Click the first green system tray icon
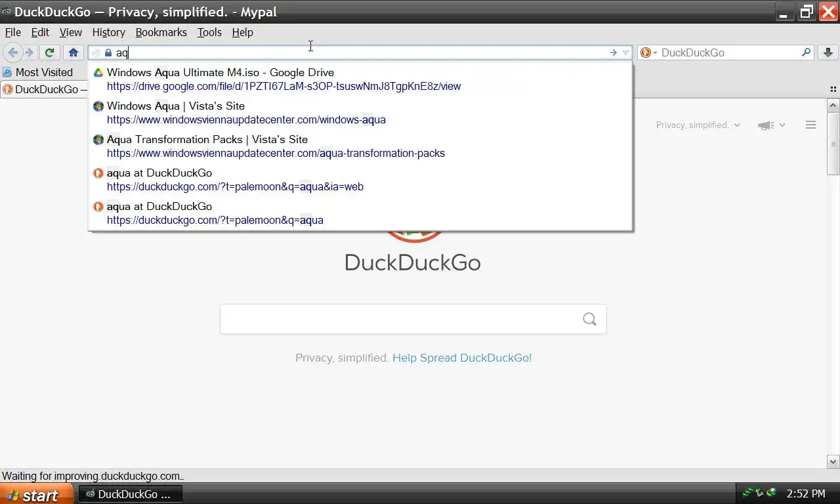This screenshot has height=504, width=840. tap(747, 493)
